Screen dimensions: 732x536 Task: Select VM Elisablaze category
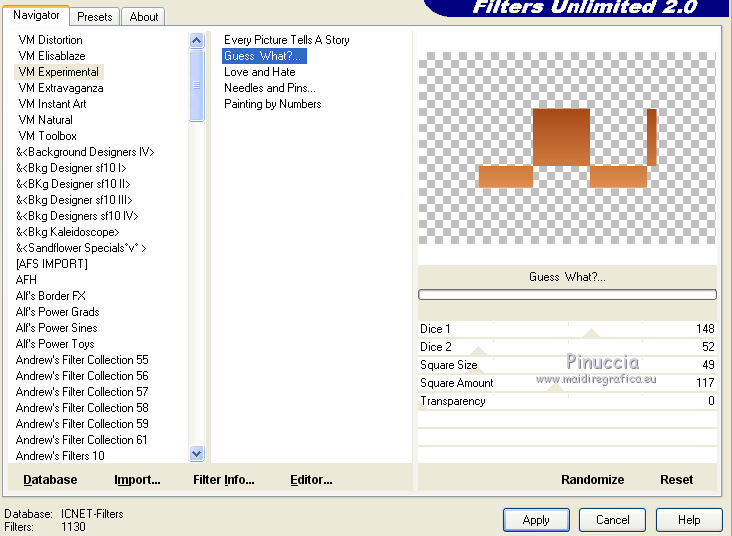click(52, 56)
